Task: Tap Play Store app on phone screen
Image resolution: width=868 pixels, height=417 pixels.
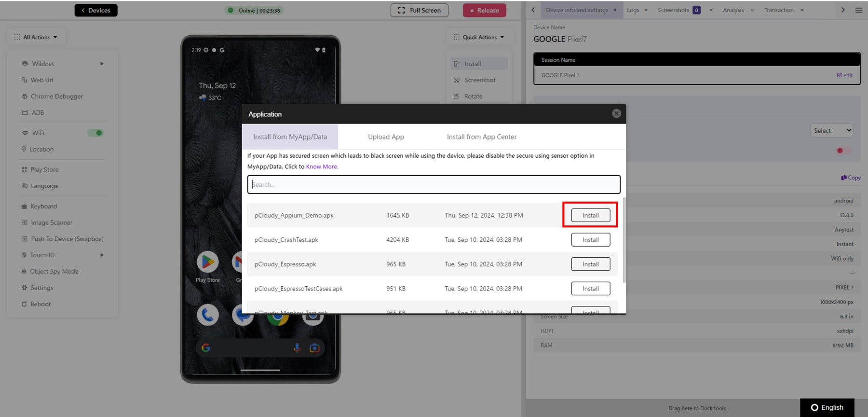Action: (208, 262)
